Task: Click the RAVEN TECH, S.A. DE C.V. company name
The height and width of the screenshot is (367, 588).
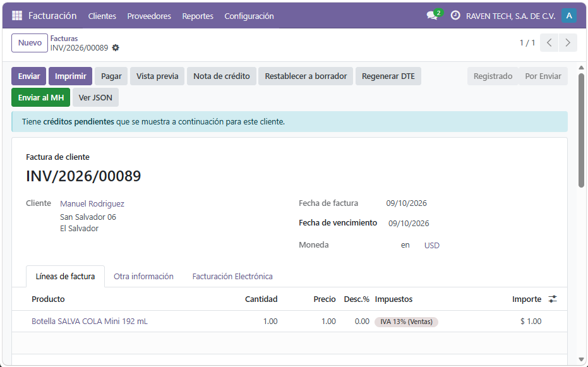Action: (x=510, y=16)
